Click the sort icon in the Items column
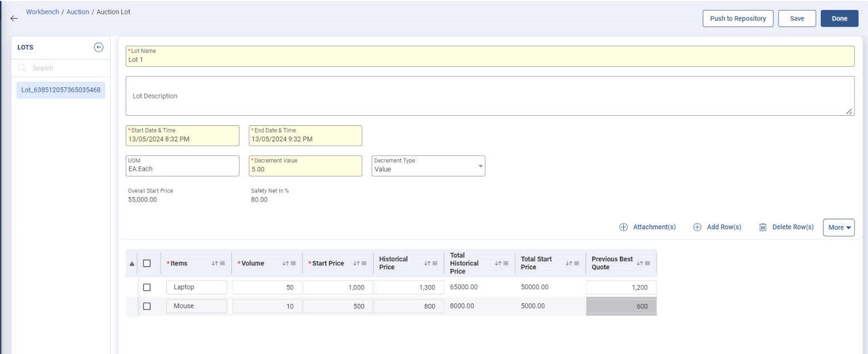The width and height of the screenshot is (868, 354). tap(214, 263)
